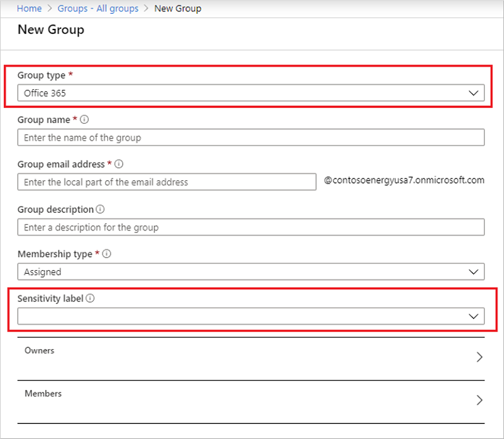Expand Members using the right chevron
Screen dimensions: 504x439
click(479, 400)
